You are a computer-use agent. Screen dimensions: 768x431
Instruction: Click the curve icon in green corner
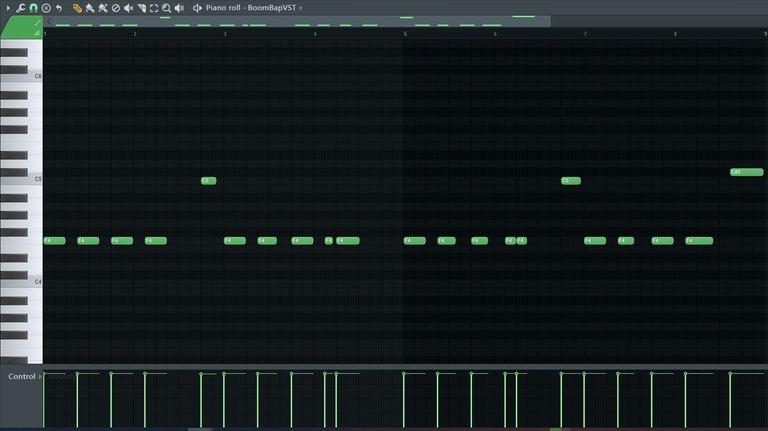click(37, 23)
